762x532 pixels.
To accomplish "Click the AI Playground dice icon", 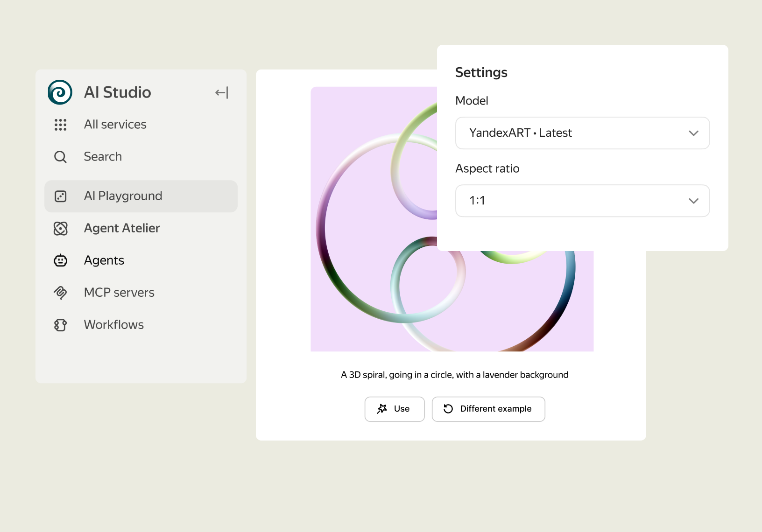I will [60, 196].
